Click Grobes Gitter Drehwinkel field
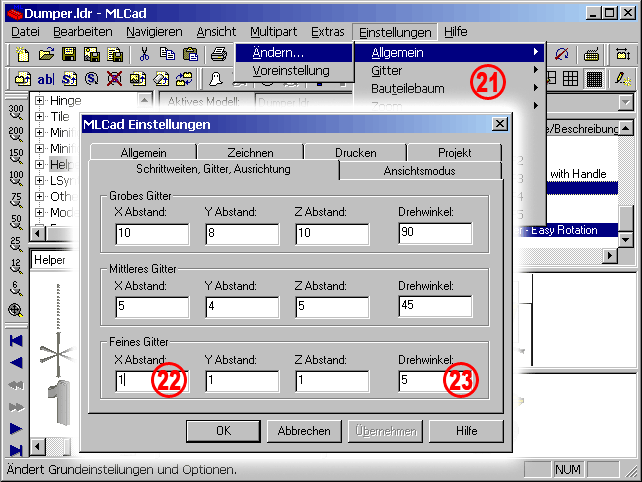Screen dimensions: 642x482 pos(435,233)
